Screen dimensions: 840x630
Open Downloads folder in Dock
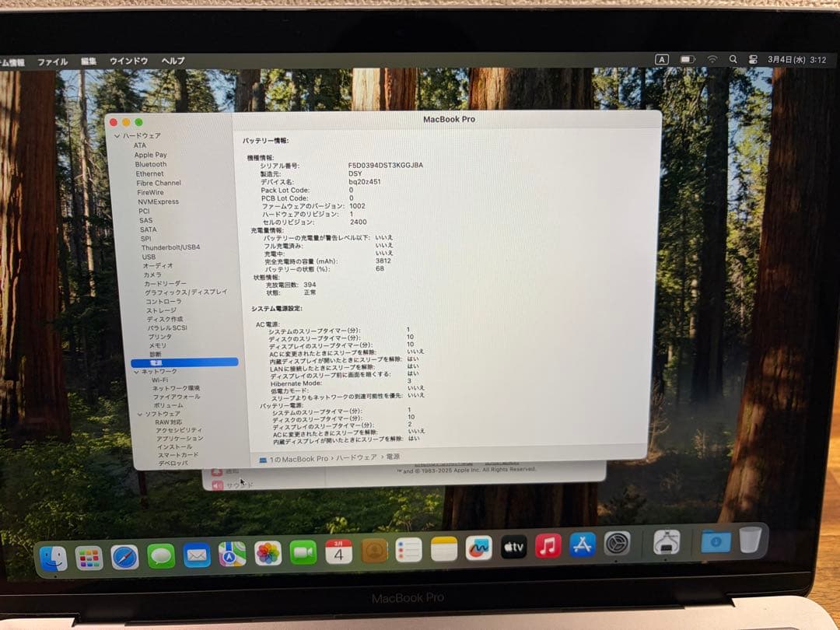click(716, 541)
